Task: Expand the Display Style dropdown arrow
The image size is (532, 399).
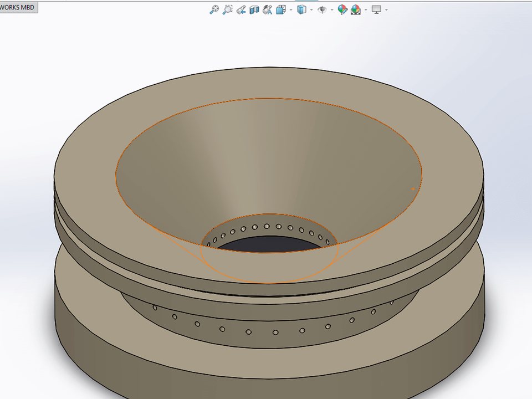Action: [x=311, y=10]
